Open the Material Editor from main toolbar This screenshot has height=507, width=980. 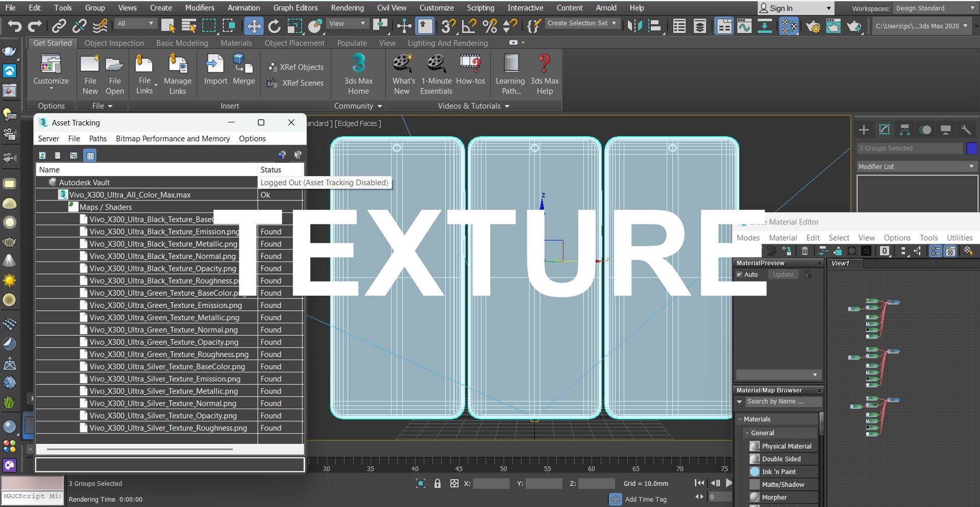coord(789,26)
